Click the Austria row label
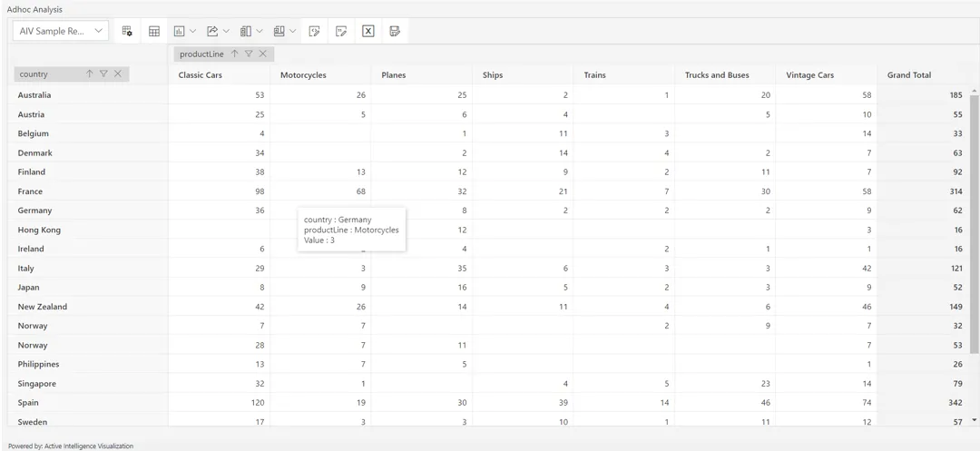Image resolution: width=980 pixels, height=451 pixels. coord(31,114)
